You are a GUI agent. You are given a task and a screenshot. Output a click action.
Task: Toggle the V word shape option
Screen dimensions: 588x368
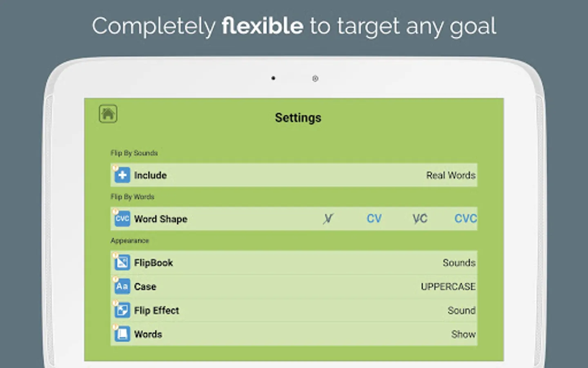(x=328, y=219)
